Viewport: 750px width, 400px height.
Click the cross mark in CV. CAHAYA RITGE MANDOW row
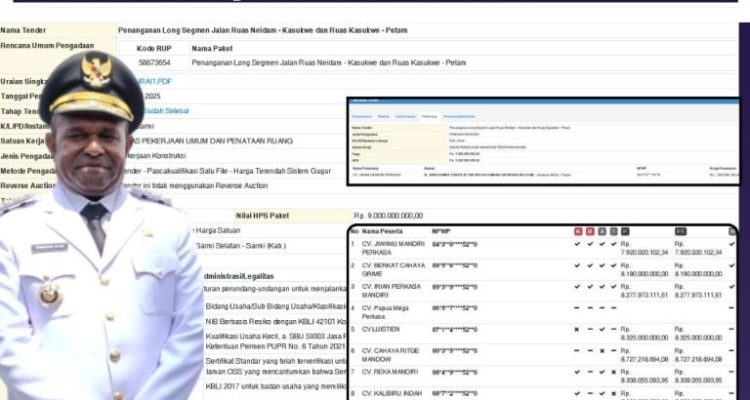click(602, 351)
